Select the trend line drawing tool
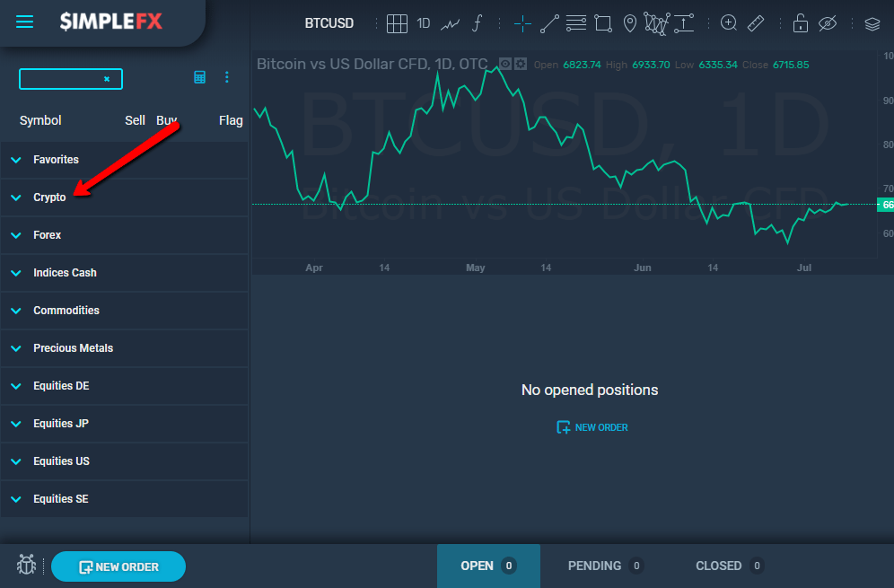The height and width of the screenshot is (588, 894). click(x=549, y=23)
